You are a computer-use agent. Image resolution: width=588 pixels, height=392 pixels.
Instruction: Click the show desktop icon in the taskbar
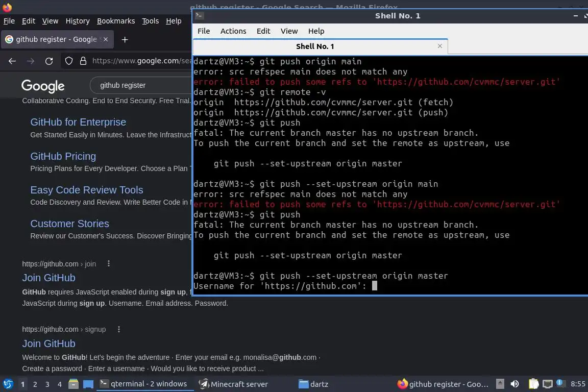point(88,384)
